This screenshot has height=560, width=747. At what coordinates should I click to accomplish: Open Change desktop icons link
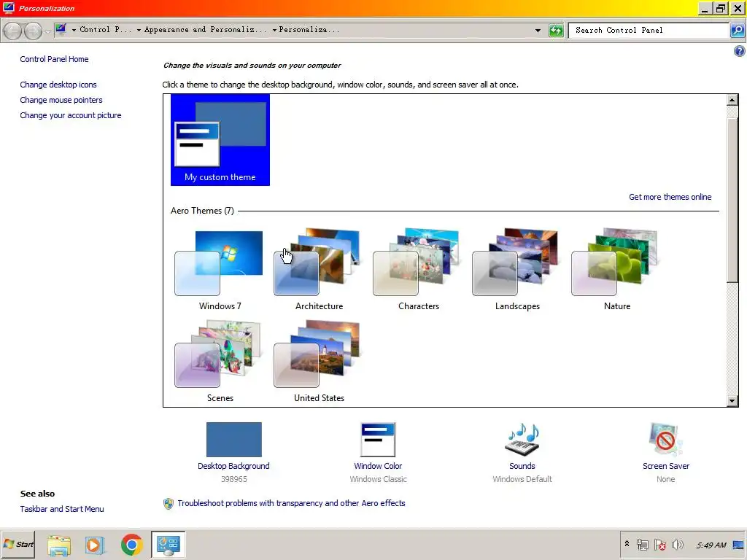58,85
